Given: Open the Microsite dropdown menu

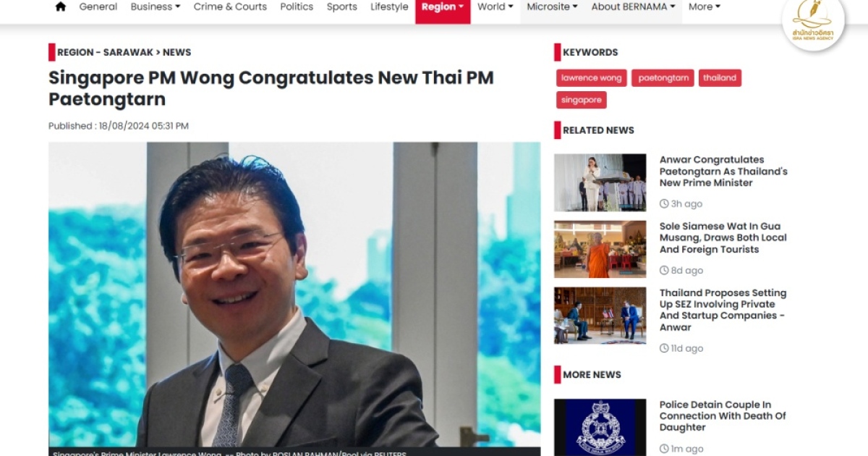Looking at the screenshot, I should (552, 7).
